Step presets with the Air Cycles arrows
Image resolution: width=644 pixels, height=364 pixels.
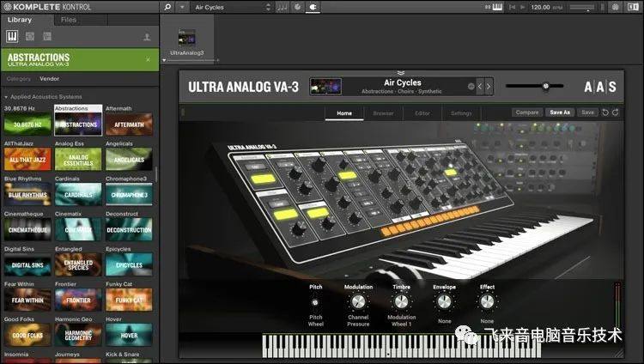(x=268, y=7)
